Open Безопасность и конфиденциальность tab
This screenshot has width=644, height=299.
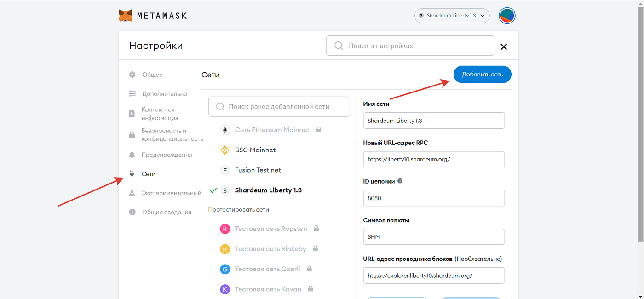pos(172,135)
